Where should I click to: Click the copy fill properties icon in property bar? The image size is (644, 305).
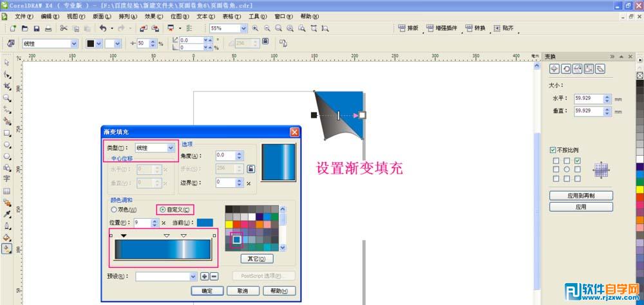click(283, 42)
